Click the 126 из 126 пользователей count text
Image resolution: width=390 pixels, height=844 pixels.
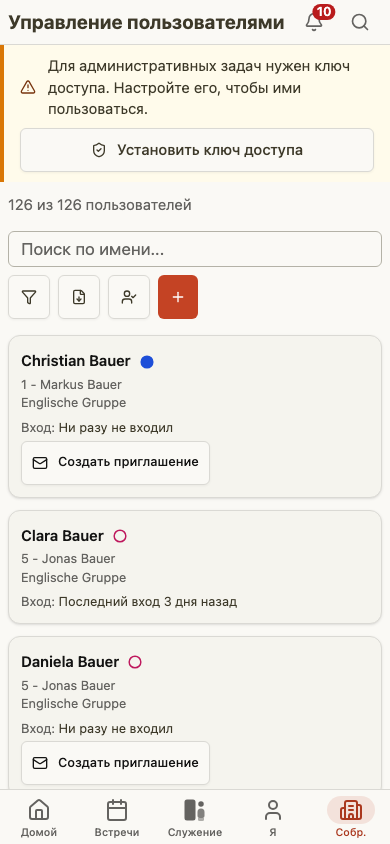[100, 205]
